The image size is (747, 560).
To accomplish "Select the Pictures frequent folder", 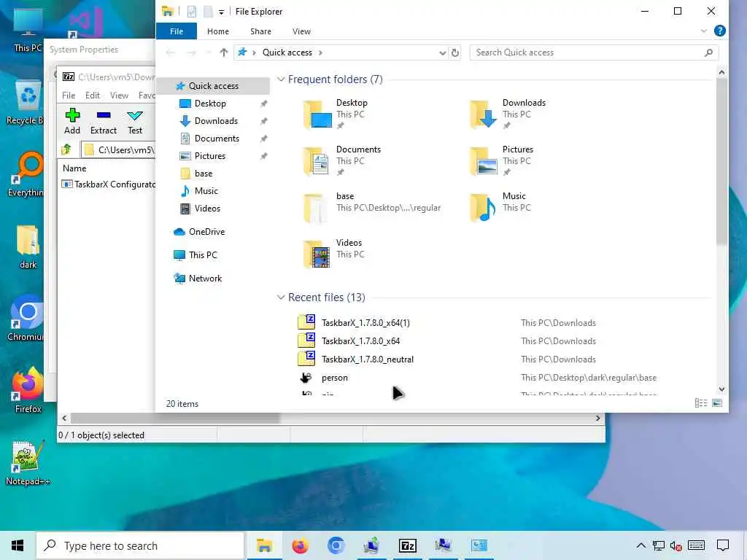I will tap(502, 160).
